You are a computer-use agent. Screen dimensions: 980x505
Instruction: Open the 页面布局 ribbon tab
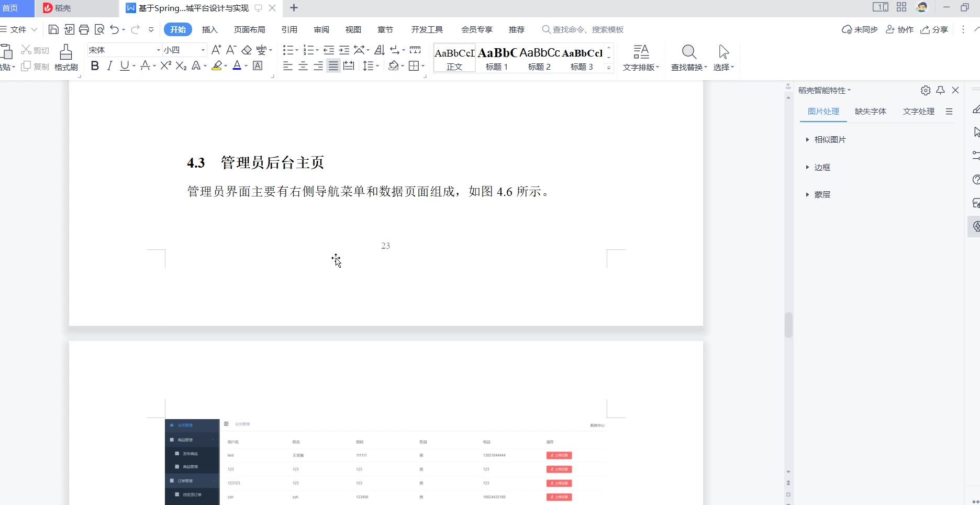tap(249, 29)
